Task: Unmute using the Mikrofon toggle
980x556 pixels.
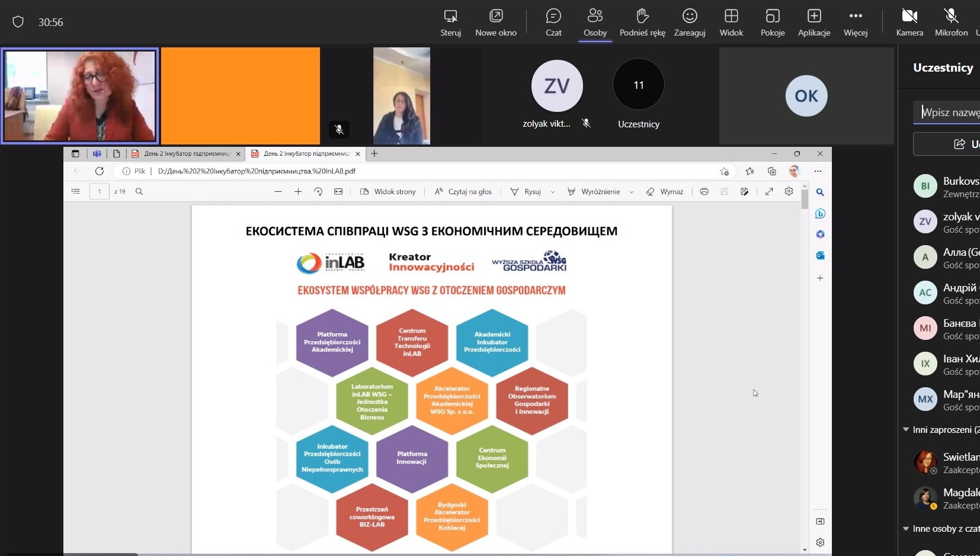Action: coord(951,23)
